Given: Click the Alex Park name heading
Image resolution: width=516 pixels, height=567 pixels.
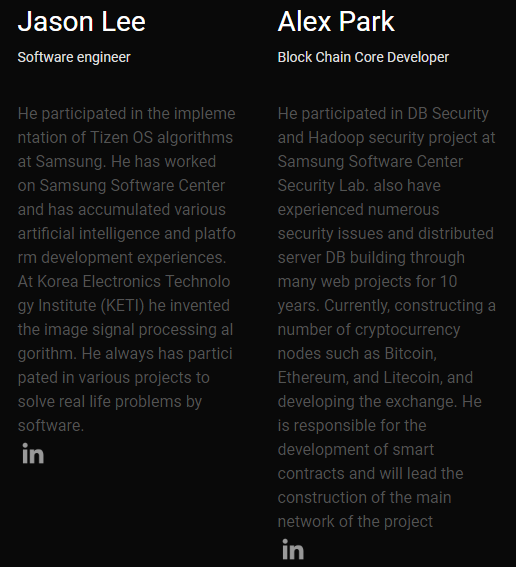Looking at the screenshot, I should pos(336,21).
